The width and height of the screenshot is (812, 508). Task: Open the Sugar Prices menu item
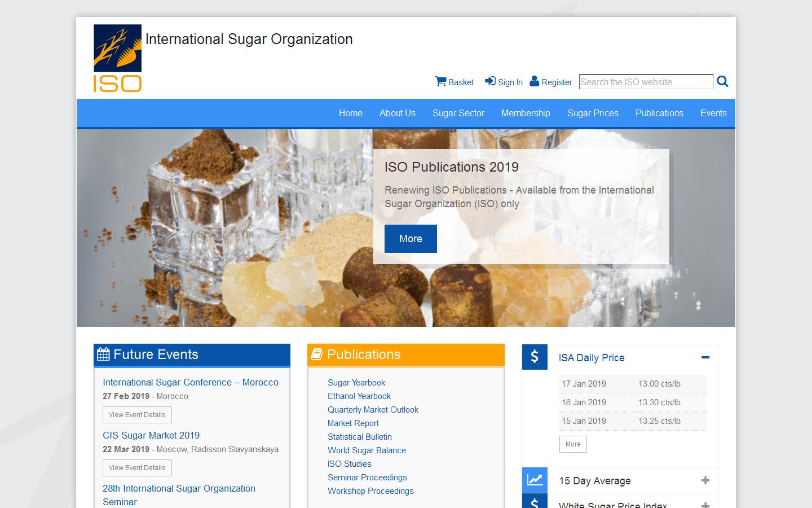(593, 113)
